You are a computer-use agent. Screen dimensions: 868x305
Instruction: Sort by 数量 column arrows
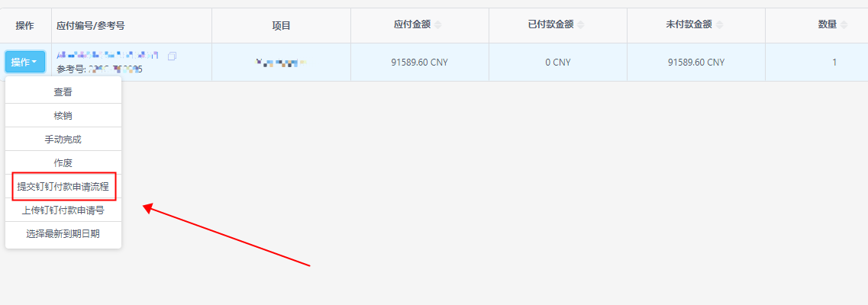(x=844, y=25)
